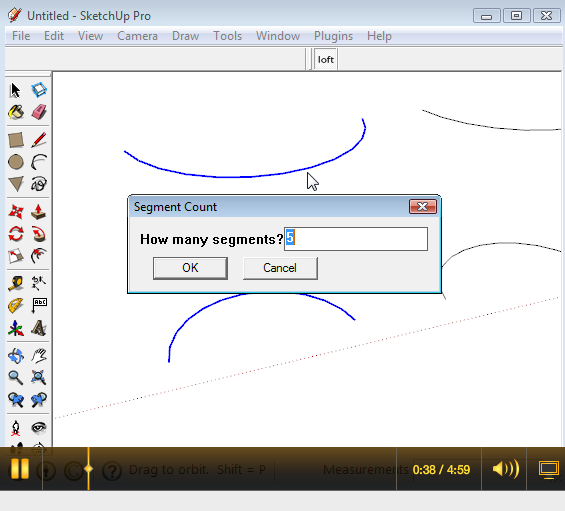This screenshot has height=511, width=565.
Task: Choose the Rotate tool
Action: coord(16,234)
